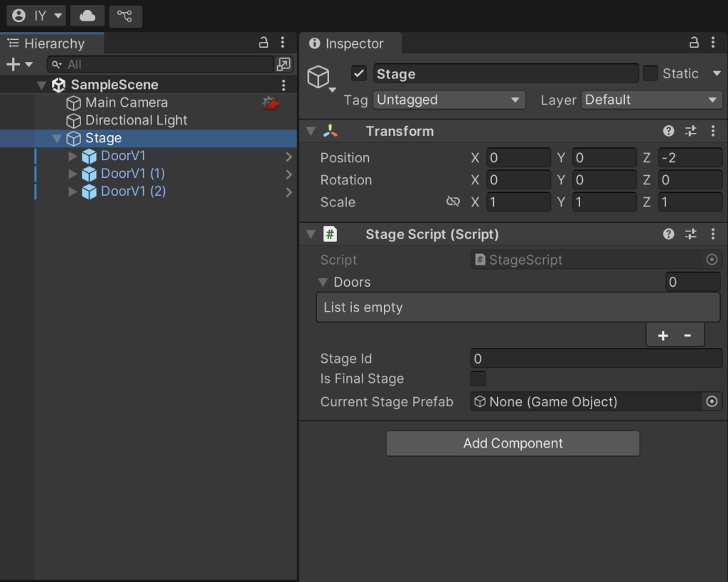The image size is (728, 582).
Task: Collapse the Doors list foldout
Action: pos(323,282)
